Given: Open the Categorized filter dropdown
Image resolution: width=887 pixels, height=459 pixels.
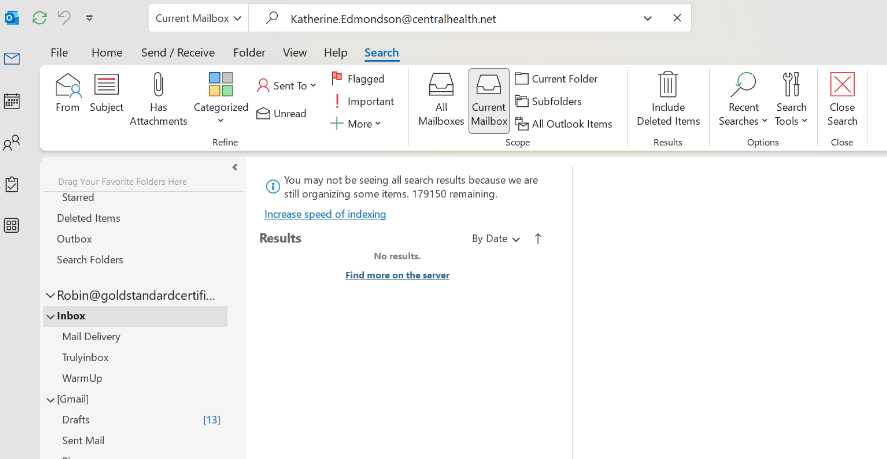Looking at the screenshot, I should pos(221,99).
